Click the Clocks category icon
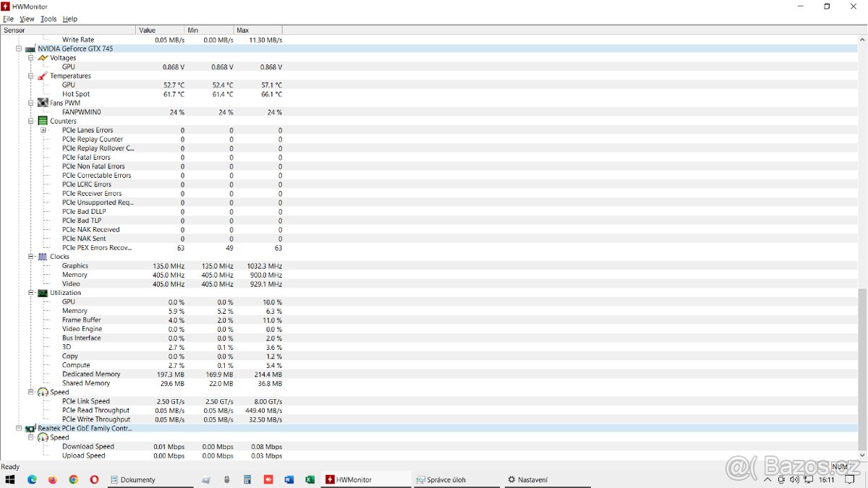Screen dimensions: 868x488 click(43, 257)
